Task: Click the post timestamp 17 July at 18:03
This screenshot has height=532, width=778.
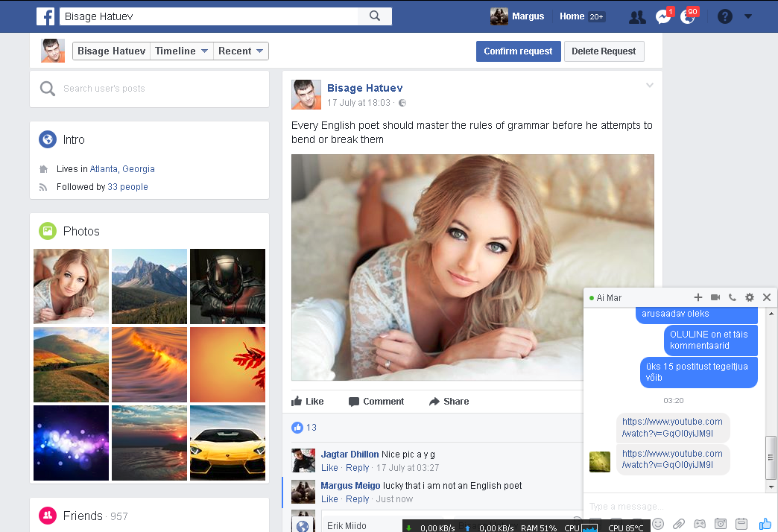Action: [x=358, y=103]
